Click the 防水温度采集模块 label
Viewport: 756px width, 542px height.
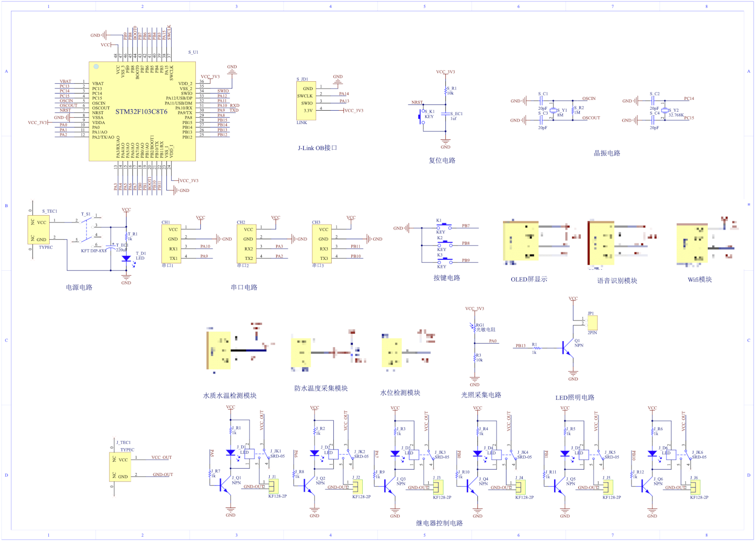point(321,388)
